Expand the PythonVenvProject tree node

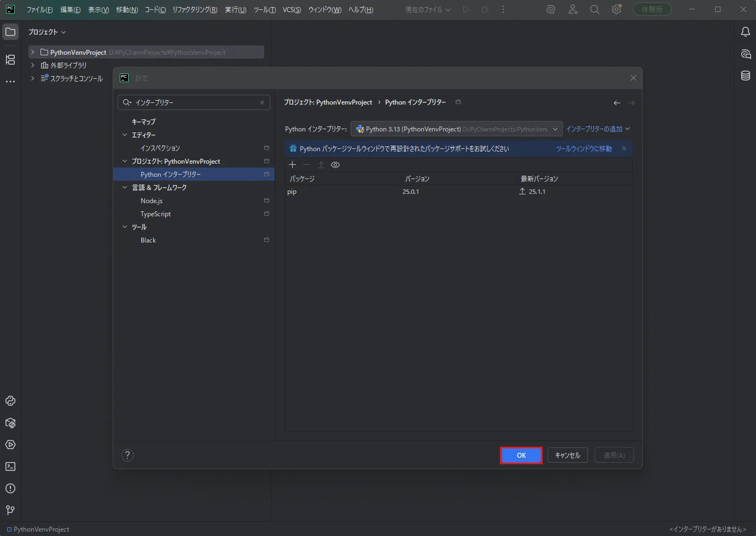[33, 52]
